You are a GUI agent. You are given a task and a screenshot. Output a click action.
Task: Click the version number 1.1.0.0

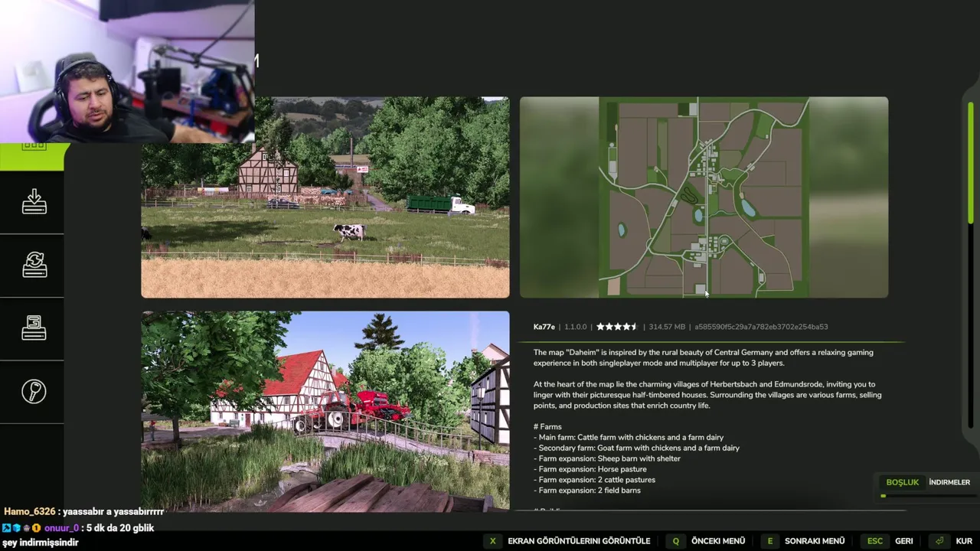575,327
